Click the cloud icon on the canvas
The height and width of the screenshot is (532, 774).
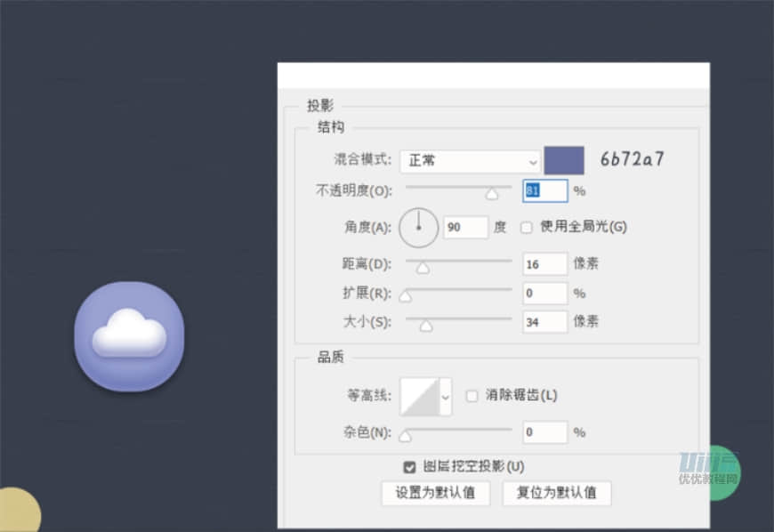(x=129, y=335)
